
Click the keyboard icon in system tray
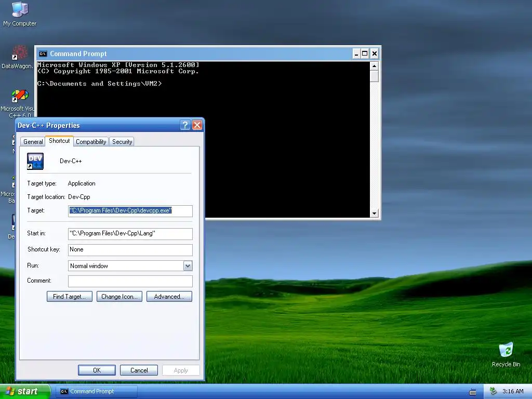coord(473,392)
